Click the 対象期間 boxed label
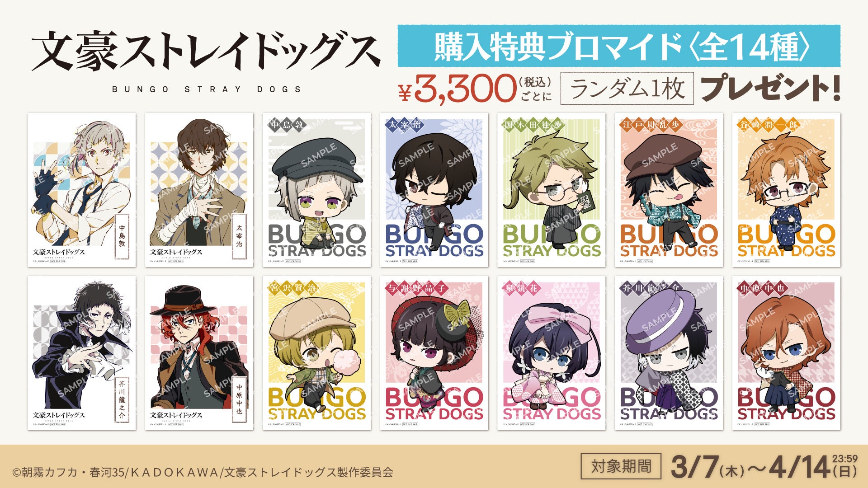Viewport: 868px width, 488px height. (x=621, y=466)
